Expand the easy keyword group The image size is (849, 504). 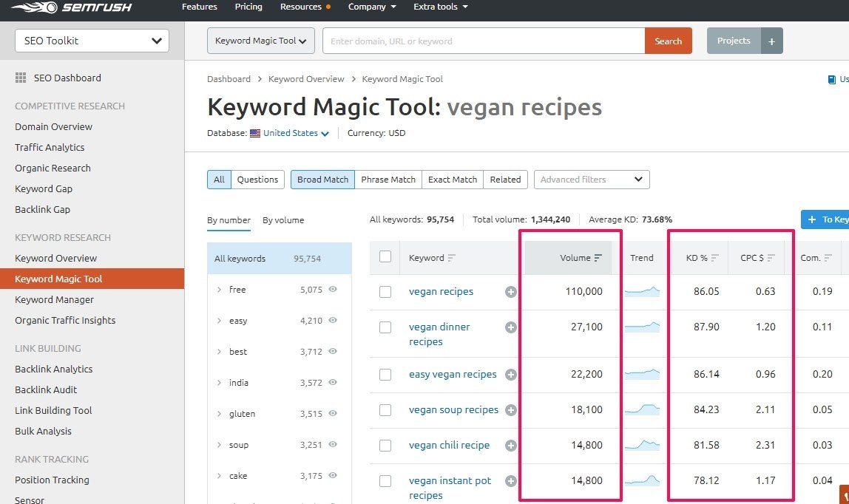click(219, 321)
